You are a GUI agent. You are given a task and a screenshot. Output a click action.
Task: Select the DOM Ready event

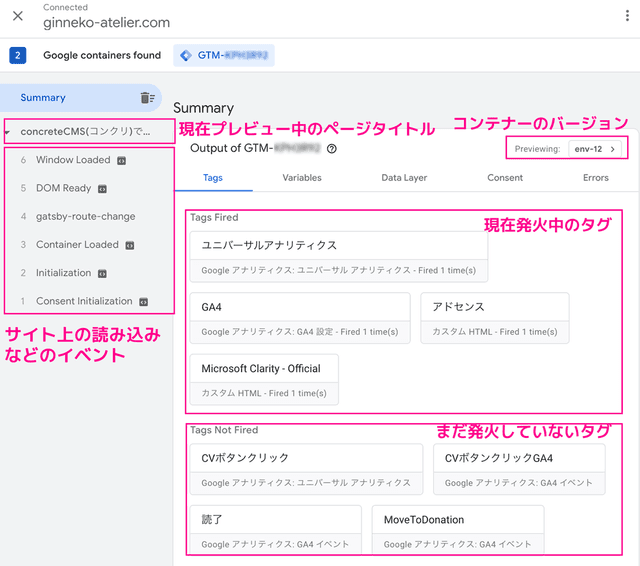tap(64, 188)
